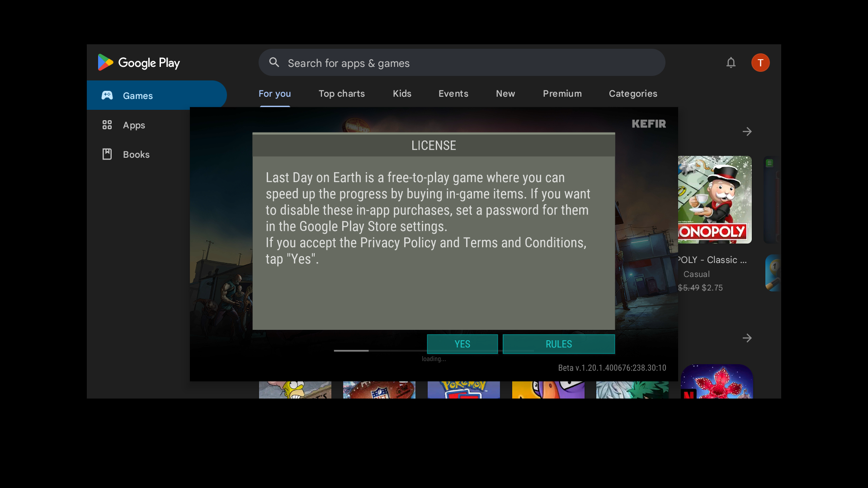This screenshot has height=488, width=868.
Task: Open the notifications bell
Action: tap(731, 62)
